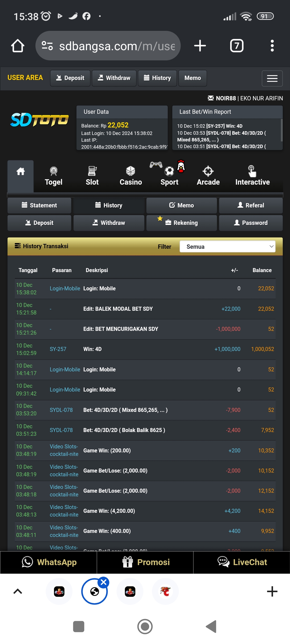
Task: Open LiveChat support
Action: pos(242,562)
